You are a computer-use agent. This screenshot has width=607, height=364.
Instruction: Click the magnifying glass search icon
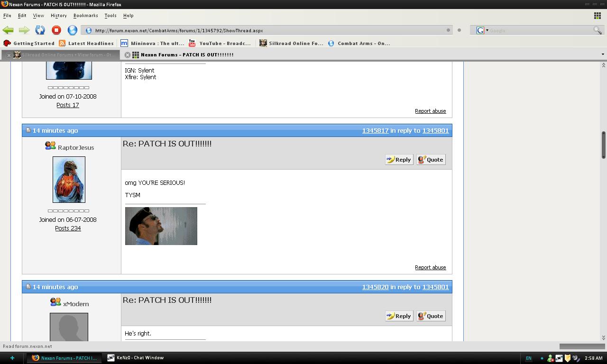597,30
